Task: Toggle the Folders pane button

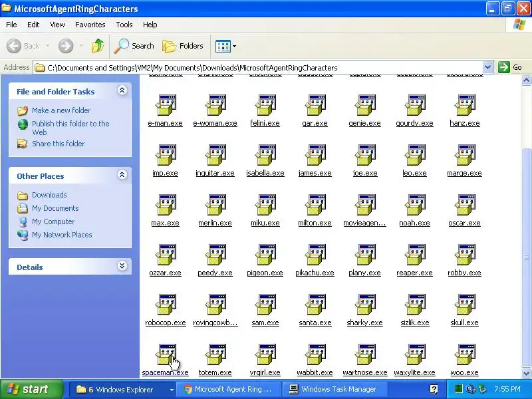Action: pos(184,46)
